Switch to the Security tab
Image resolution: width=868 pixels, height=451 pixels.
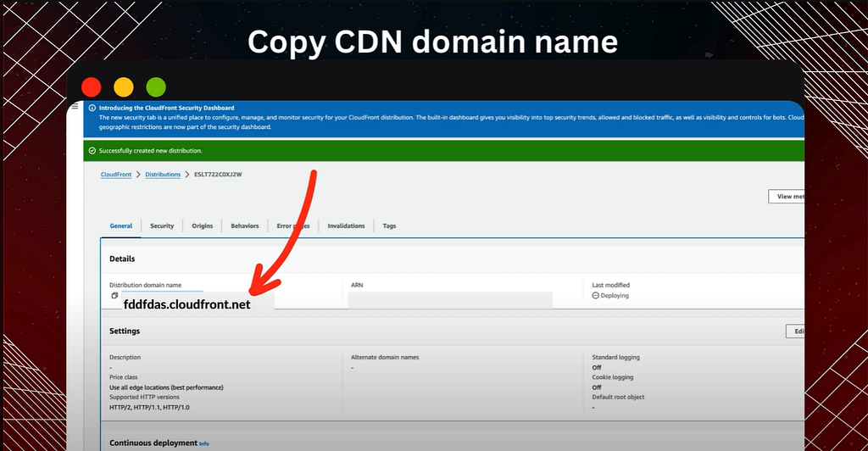click(x=162, y=225)
